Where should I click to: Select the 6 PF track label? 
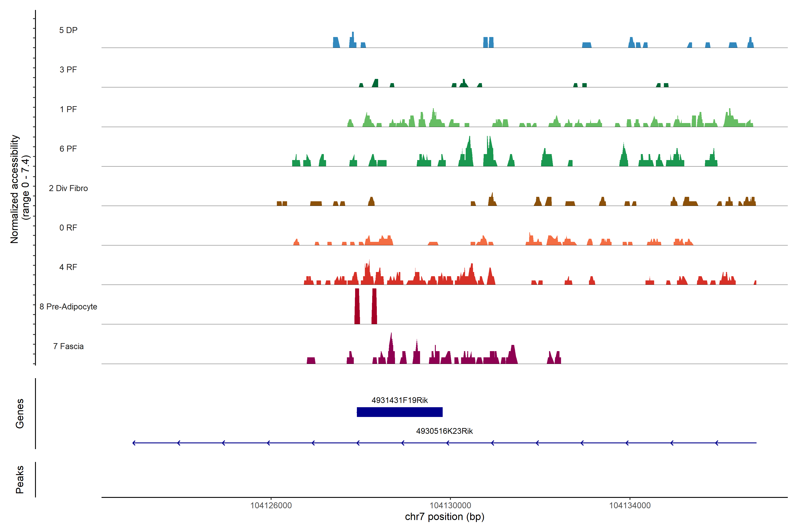pos(68,149)
